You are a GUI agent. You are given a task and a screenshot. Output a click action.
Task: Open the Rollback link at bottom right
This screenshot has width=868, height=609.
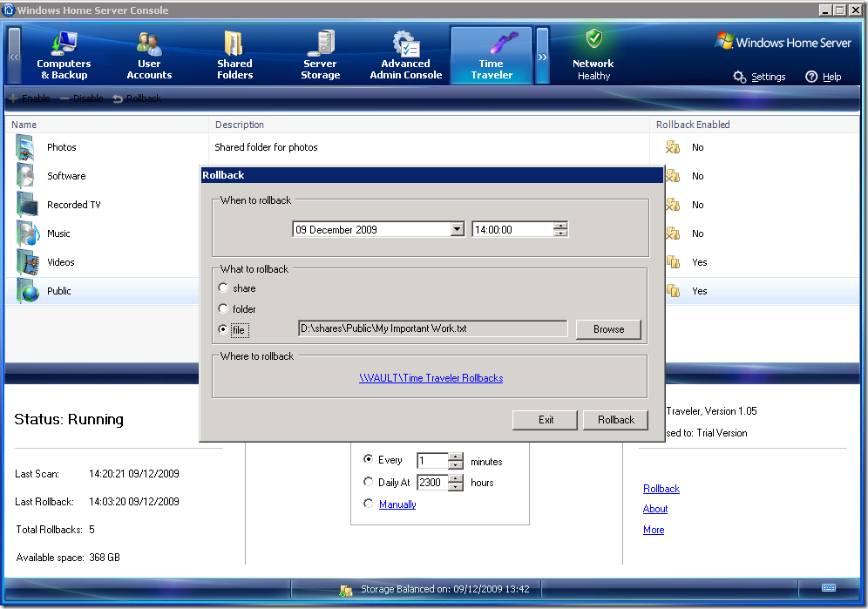(661, 489)
